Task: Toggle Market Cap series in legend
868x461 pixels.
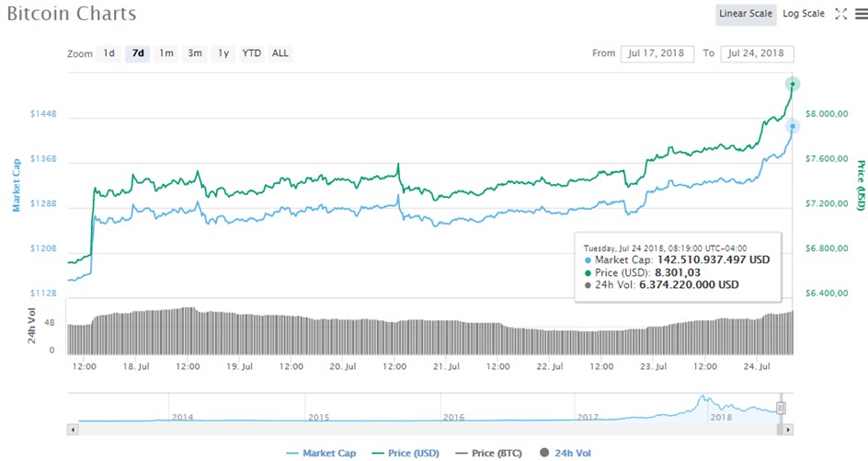Action: coord(321,454)
